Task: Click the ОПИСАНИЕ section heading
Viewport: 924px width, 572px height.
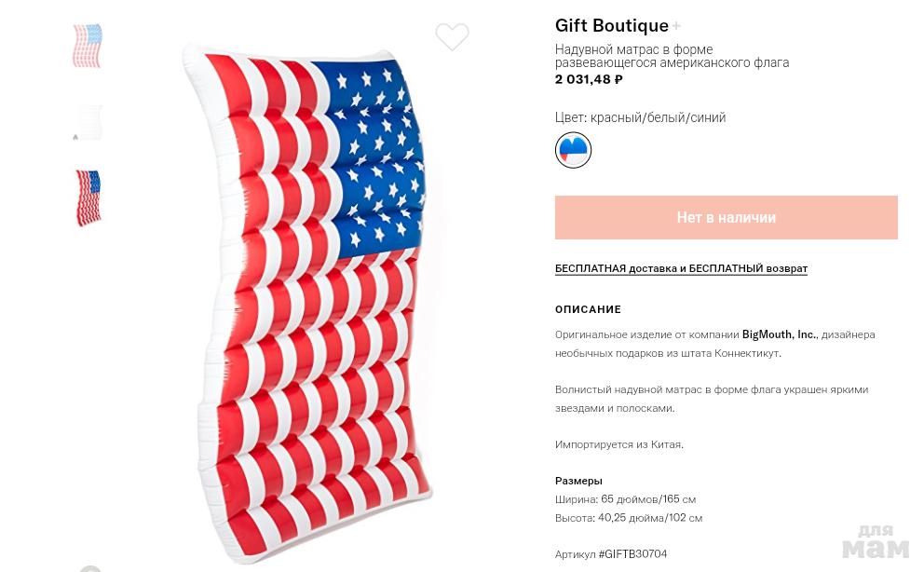Action: coord(588,309)
